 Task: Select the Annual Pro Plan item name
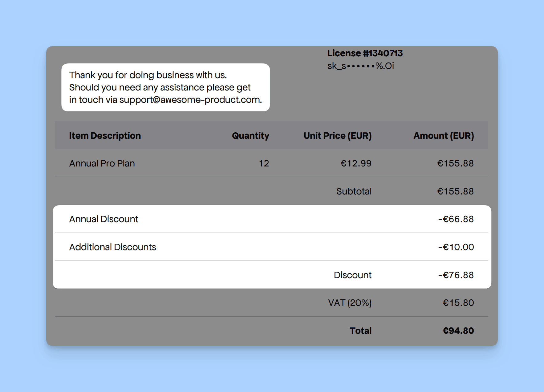click(x=102, y=163)
